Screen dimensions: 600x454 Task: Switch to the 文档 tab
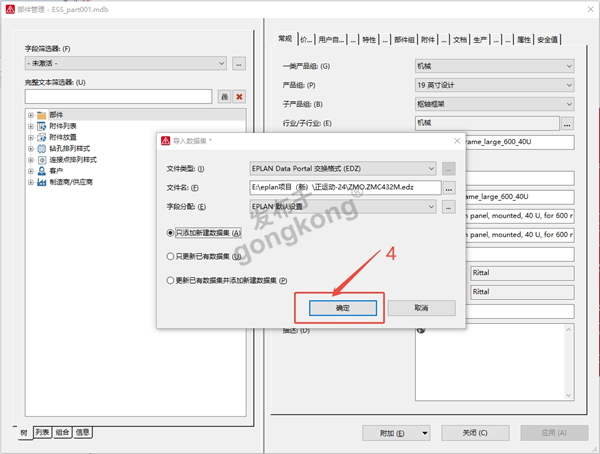(x=460, y=39)
